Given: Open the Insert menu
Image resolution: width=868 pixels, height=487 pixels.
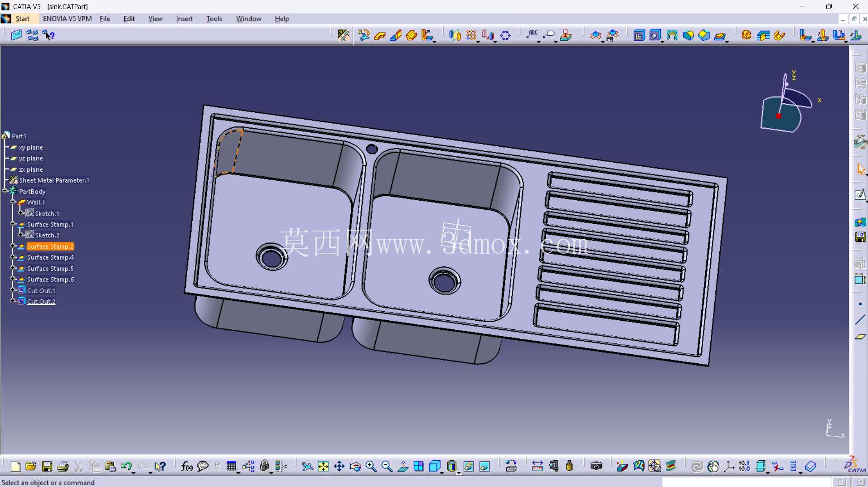Looking at the screenshot, I should pyautogui.click(x=184, y=19).
